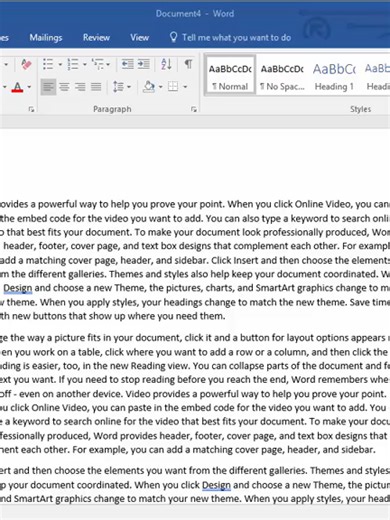The width and height of the screenshot is (390, 520).
Task: Toggle Align Right
Action: (x=80, y=87)
